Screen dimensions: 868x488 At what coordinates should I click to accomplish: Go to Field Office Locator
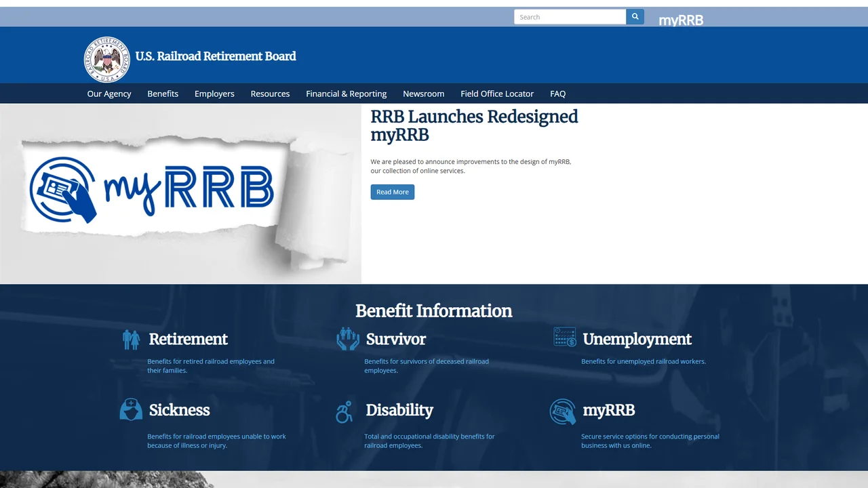coord(497,94)
